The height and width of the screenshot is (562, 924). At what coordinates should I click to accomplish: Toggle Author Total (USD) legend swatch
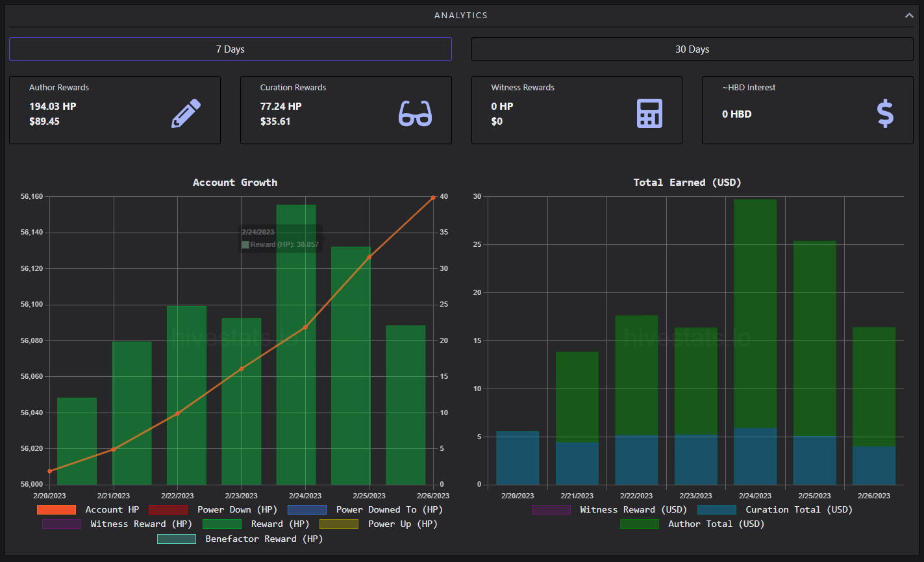point(640,524)
